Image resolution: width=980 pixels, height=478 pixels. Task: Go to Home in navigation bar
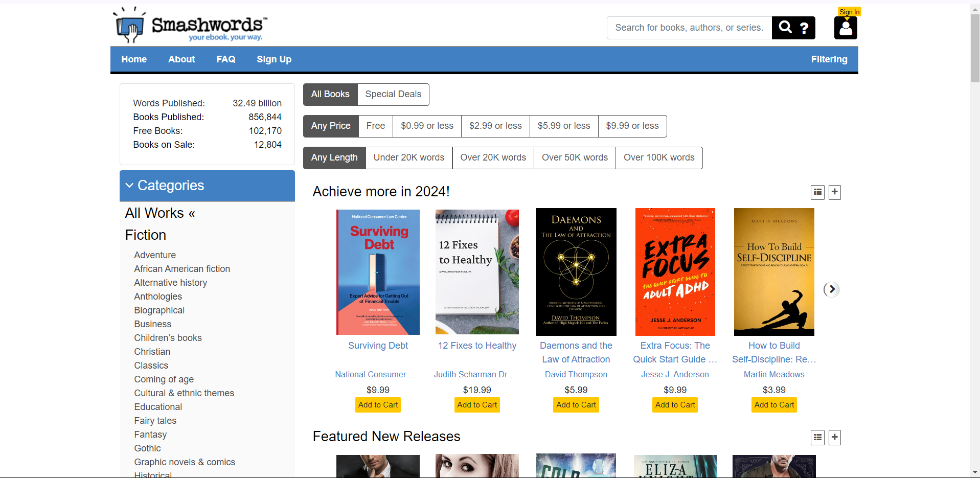(134, 59)
